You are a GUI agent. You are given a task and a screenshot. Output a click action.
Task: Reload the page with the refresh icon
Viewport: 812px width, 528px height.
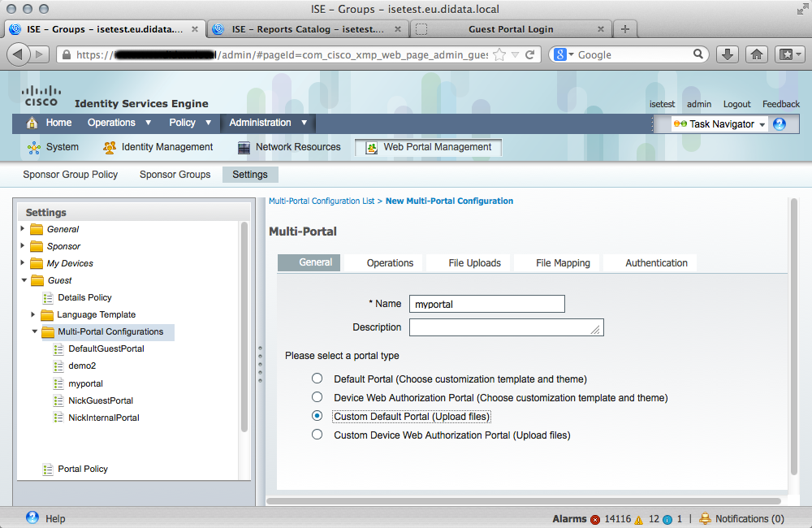(529, 54)
